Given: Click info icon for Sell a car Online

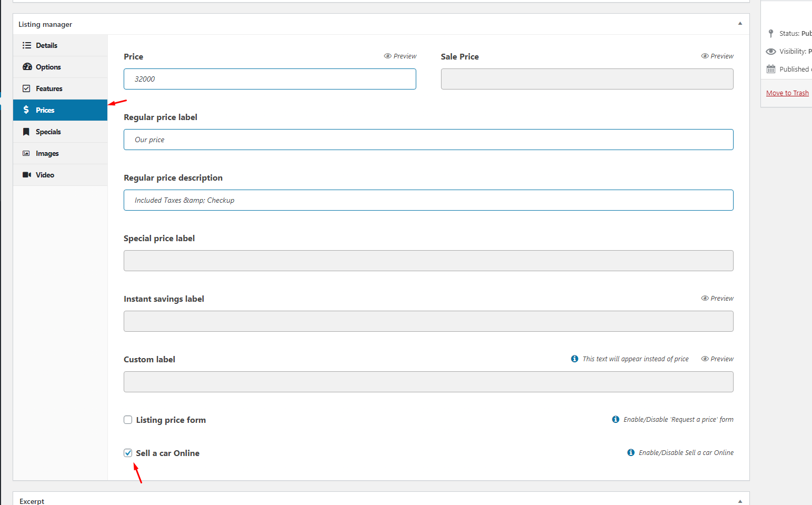Looking at the screenshot, I should pos(631,452).
